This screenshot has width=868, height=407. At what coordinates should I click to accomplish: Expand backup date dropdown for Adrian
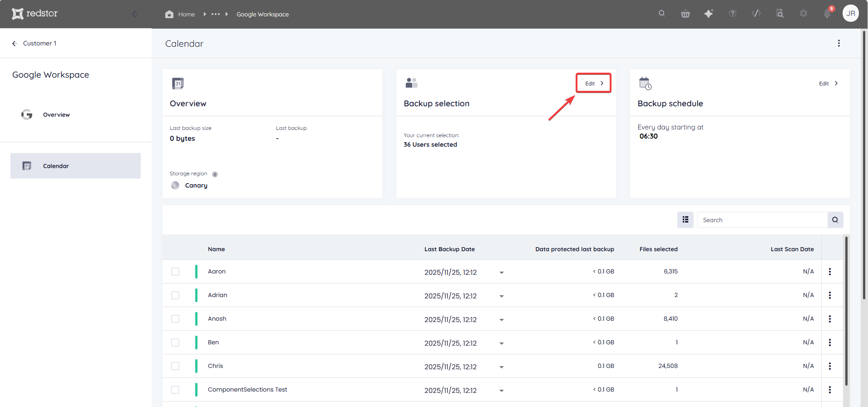pos(502,296)
